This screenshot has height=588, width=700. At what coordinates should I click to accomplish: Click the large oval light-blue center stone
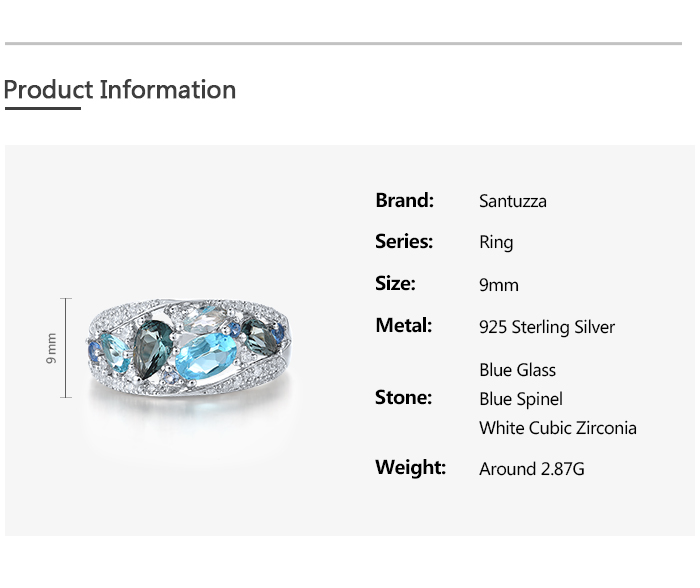(206, 352)
